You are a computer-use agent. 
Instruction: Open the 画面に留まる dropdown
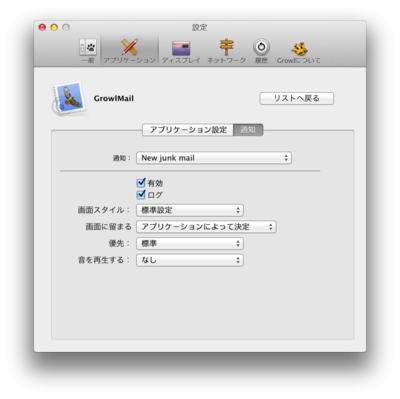[x=206, y=227]
